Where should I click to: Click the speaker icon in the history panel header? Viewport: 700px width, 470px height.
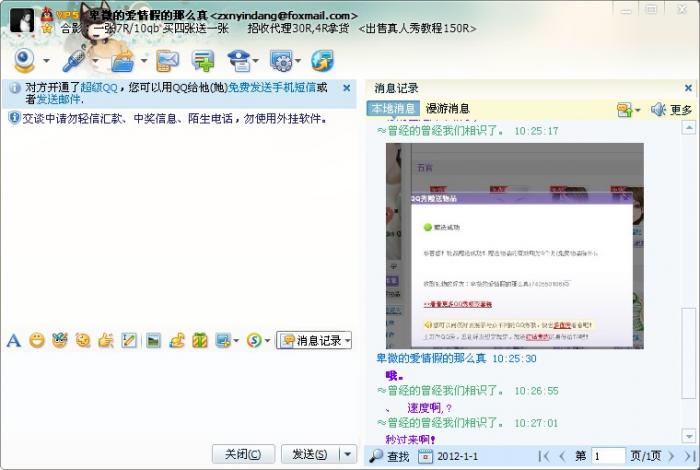(x=658, y=109)
